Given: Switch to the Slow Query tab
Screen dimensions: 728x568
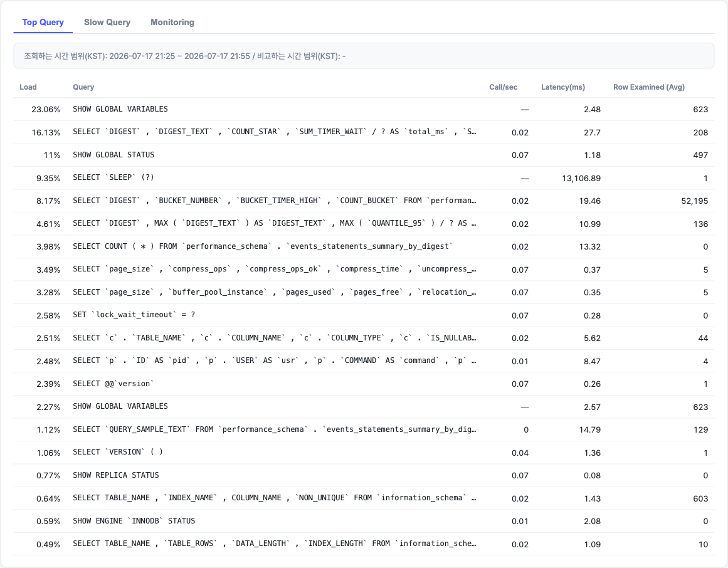Looking at the screenshot, I should point(107,23).
